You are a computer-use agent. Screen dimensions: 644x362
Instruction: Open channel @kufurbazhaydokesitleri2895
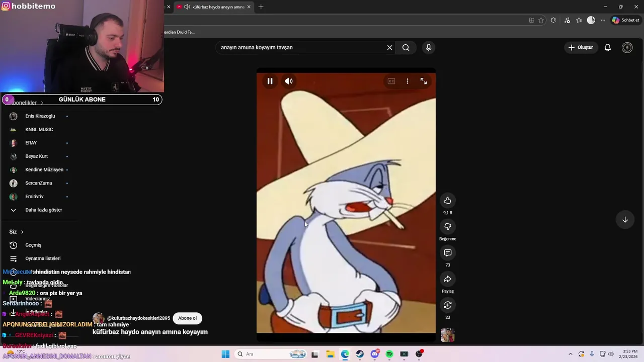coord(138,318)
